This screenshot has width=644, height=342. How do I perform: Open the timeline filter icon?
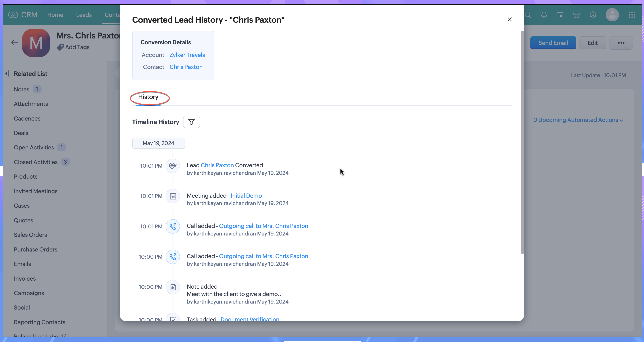point(191,122)
